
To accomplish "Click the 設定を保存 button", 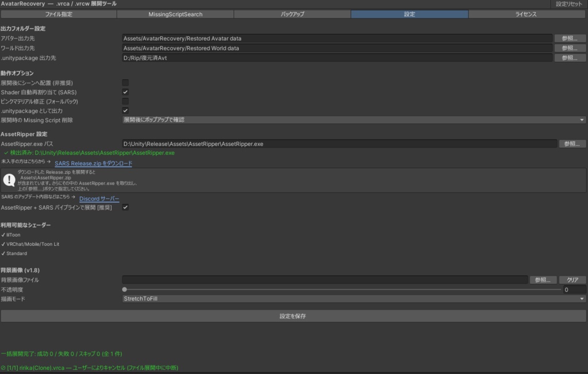I will [x=293, y=316].
